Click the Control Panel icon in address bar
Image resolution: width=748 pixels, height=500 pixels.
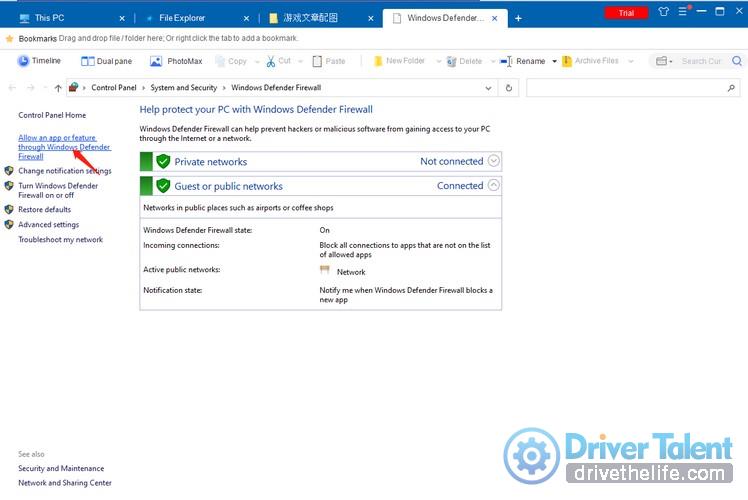(x=73, y=87)
